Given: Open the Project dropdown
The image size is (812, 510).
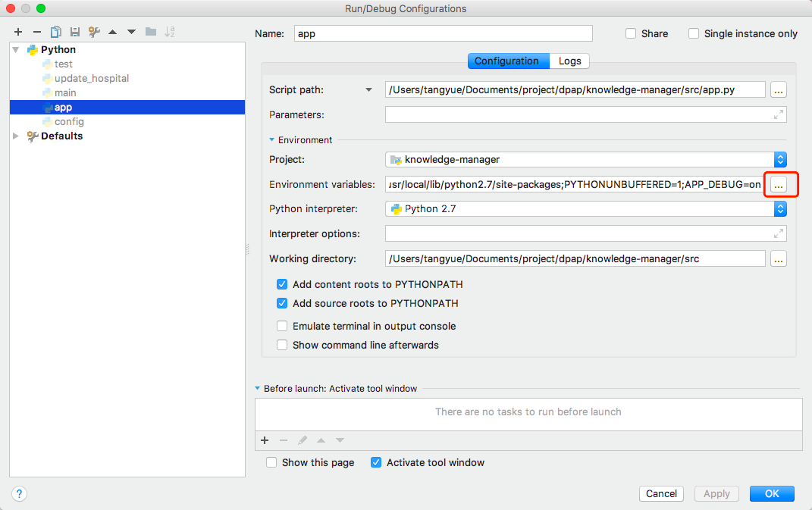Looking at the screenshot, I should (x=780, y=160).
